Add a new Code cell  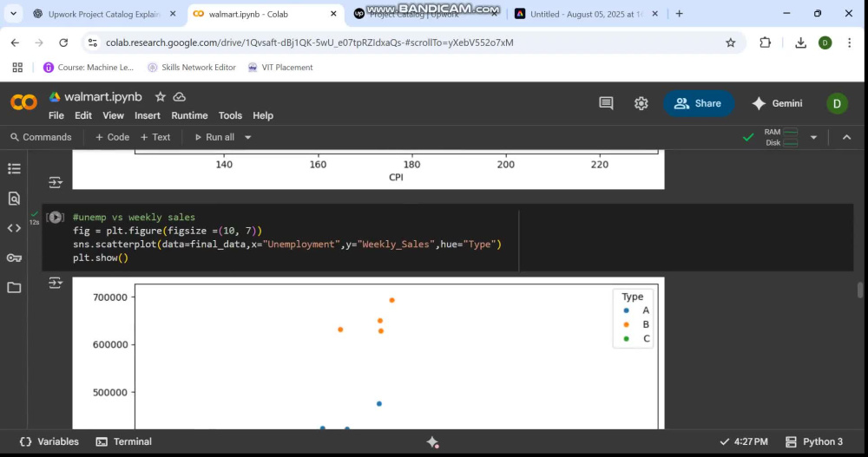[x=112, y=137]
